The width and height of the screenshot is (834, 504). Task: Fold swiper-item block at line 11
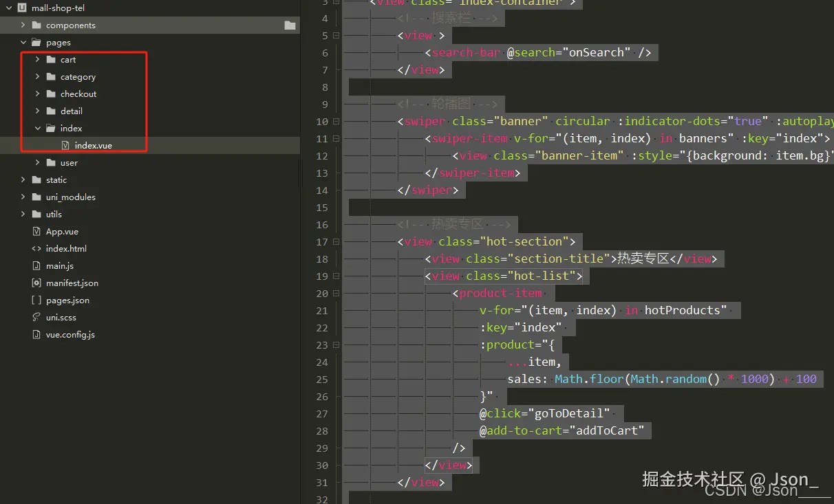(x=336, y=138)
